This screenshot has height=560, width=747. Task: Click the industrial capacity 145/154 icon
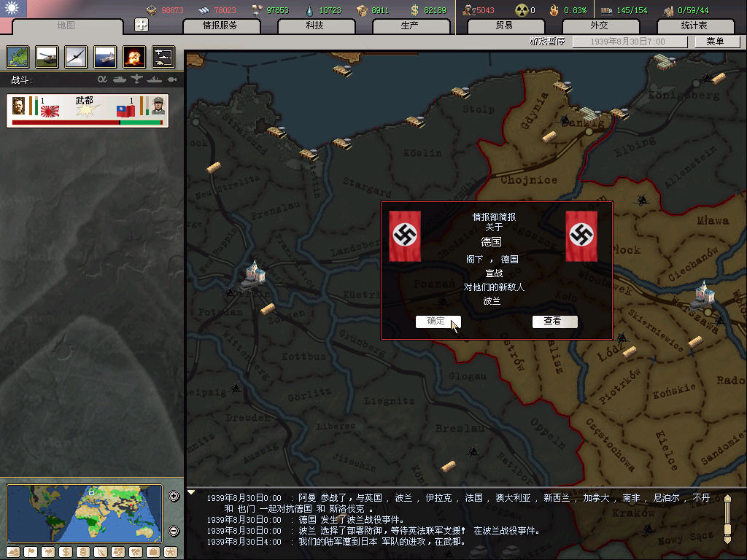coord(606,10)
